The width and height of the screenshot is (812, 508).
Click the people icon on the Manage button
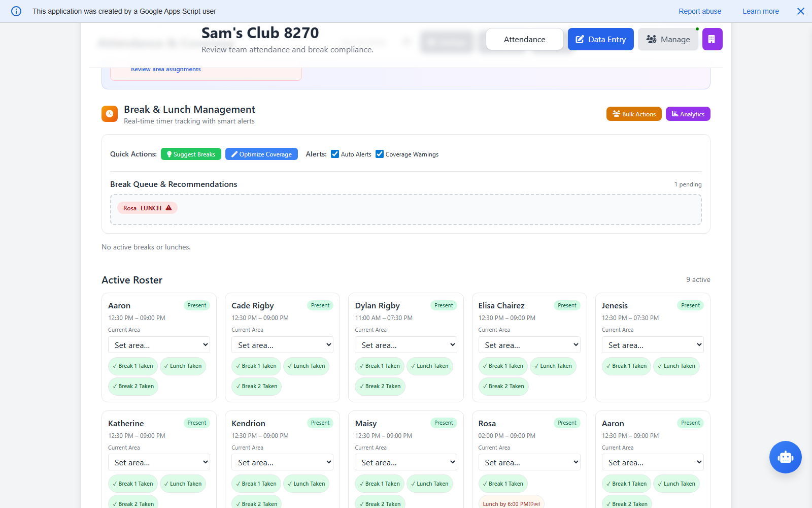651,39
